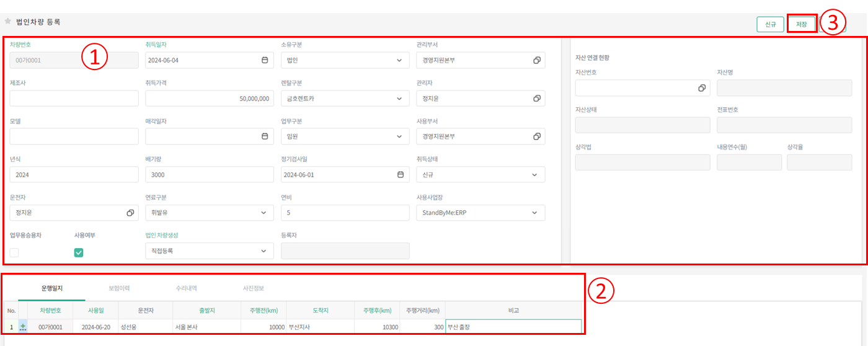This screenshot has width=868, height=346.
Task: Open the 자산번호 lookup popup icon
Action: point(702,89)
